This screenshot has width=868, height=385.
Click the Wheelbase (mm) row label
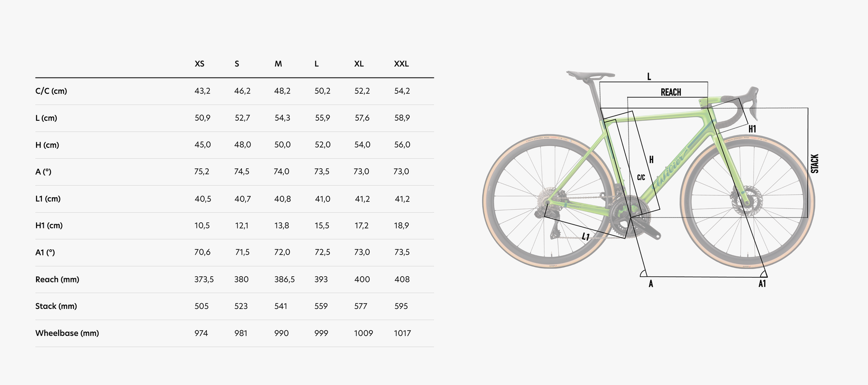[x=67, y=333]
